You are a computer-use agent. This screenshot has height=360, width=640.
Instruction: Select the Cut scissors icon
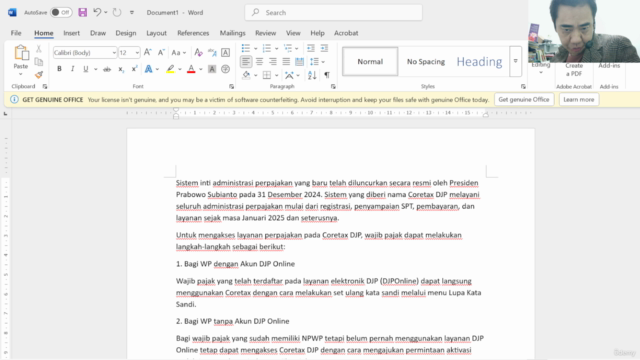click(x=39, y=49)
